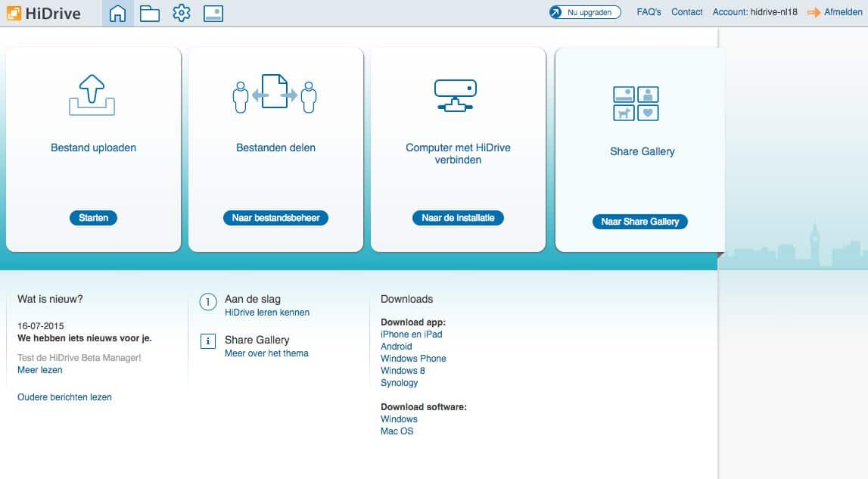Open Oudere berichten lezen link

(x=64, y=397)
